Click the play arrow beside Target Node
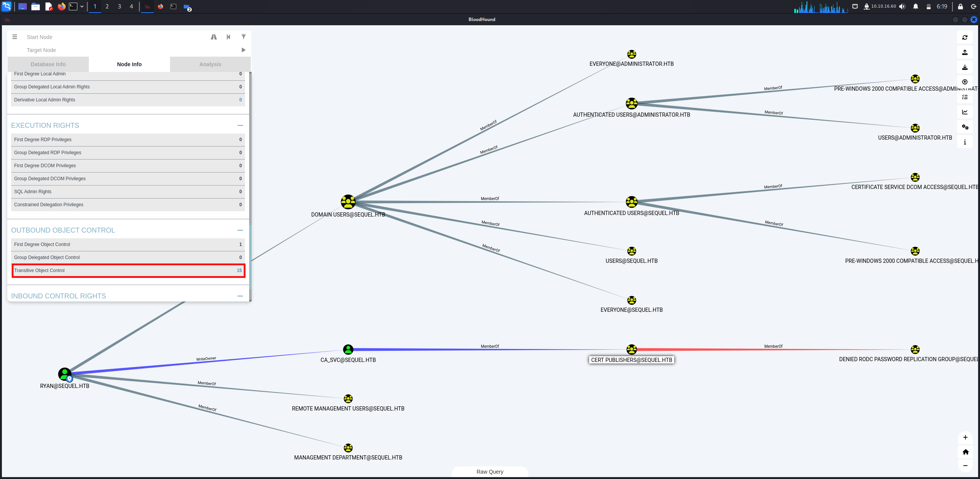Screen dimensions: 980x479 [x=243, y=50]
